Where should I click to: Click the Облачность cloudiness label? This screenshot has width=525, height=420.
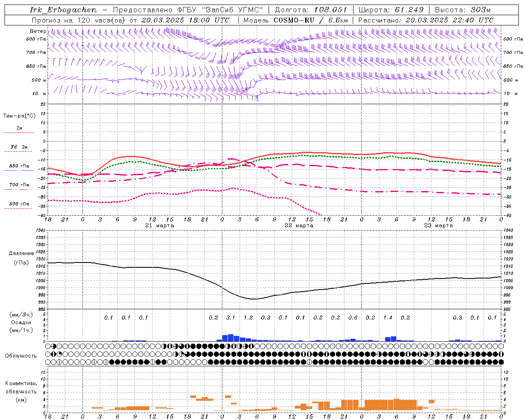[x=21, y=356]
